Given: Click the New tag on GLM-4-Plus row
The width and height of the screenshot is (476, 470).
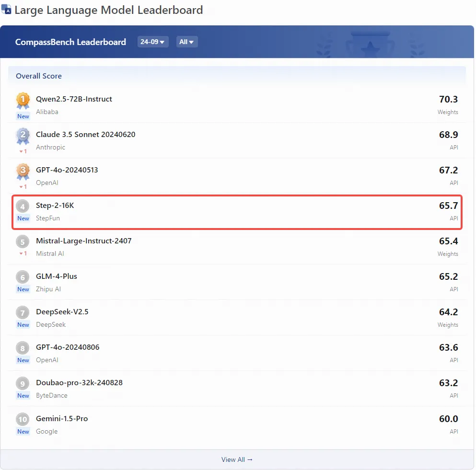Looking at the screenshot, I should pyautogui.click(x=23, y=289).
